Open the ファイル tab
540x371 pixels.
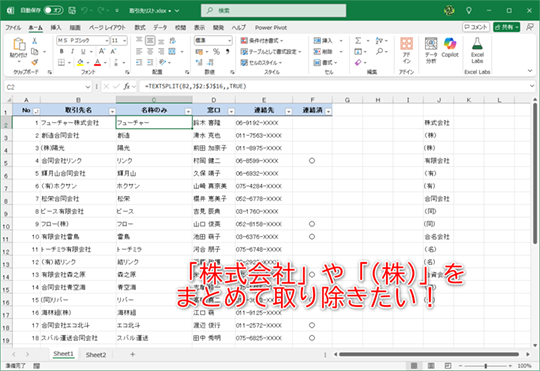[13, 28]
